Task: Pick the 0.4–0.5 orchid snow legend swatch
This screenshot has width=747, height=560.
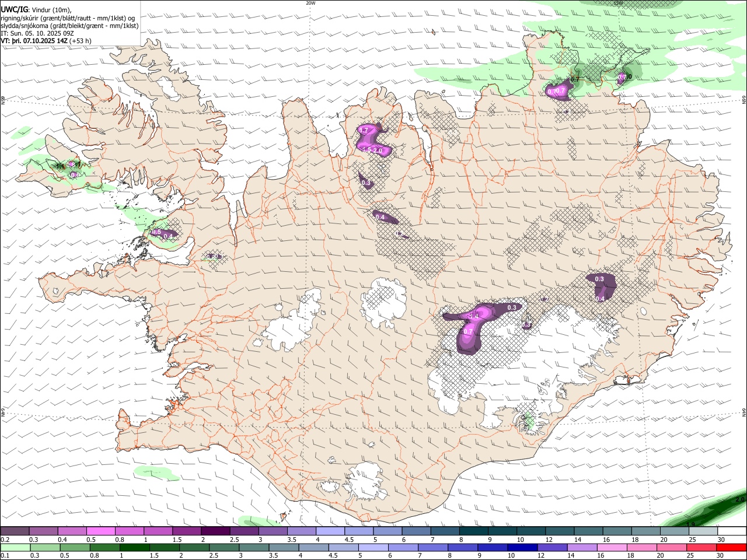Action: click(72, 531)
